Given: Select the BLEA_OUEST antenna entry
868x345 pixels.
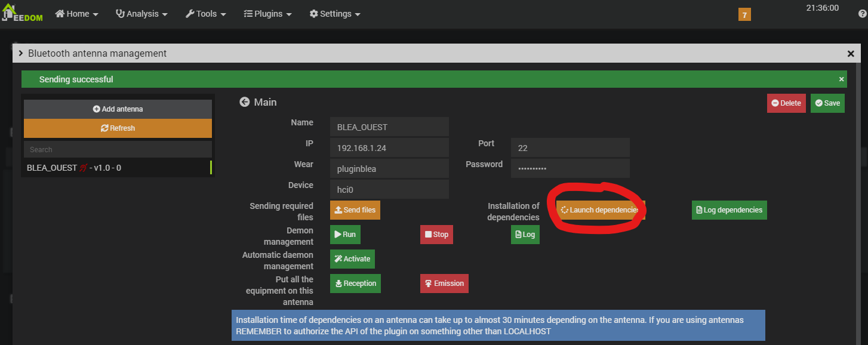Looking at the screenshot, I should pos(118,168).
